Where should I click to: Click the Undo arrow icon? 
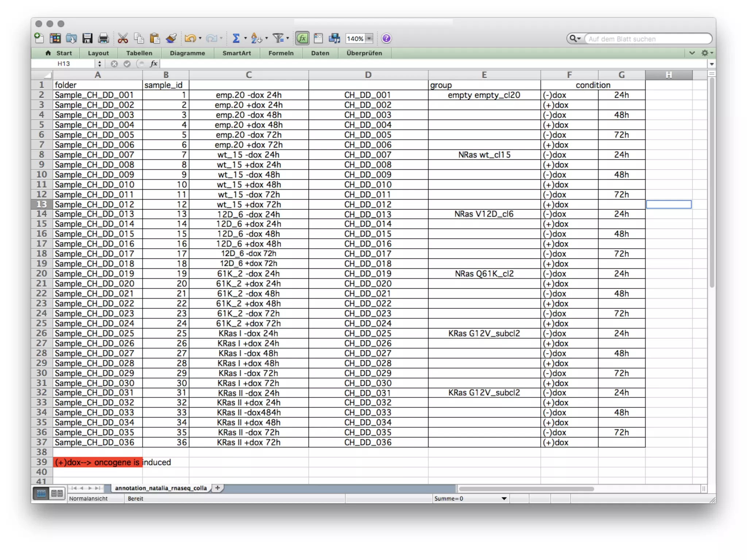(190, 38)
